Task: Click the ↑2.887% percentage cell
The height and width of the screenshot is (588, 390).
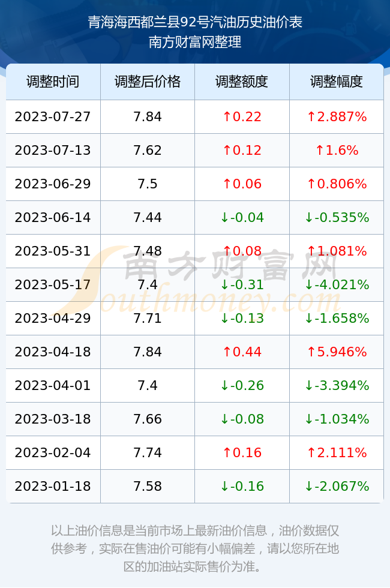Action: (337, 116)
